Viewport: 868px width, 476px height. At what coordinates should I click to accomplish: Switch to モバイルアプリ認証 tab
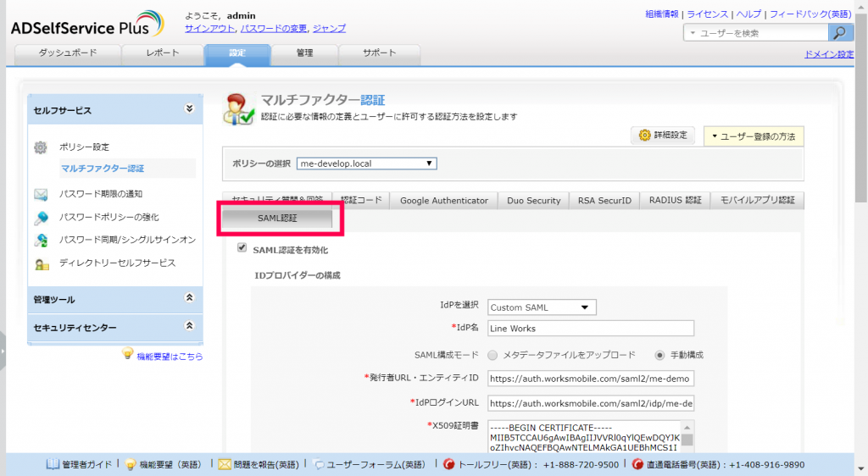click(757, 201)
